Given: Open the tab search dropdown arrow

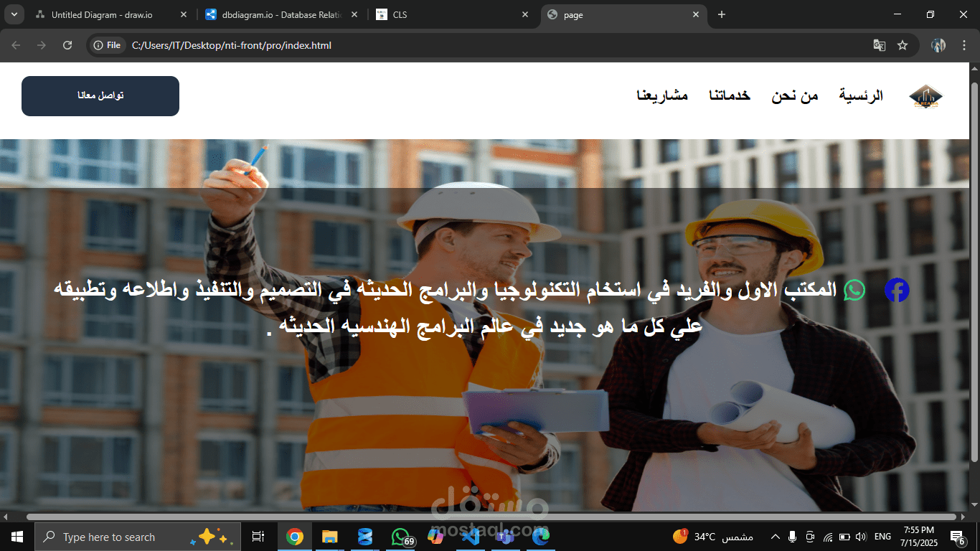Looking at the screenshot, I should tap(14, 14).
